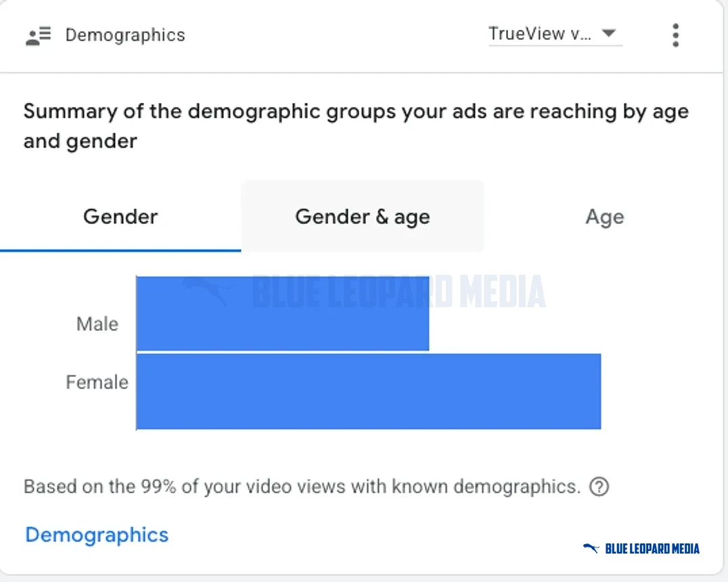Viewport: 728px width, 582px height.
Task: Switch to the Gender & age tab
Action: 362,217
